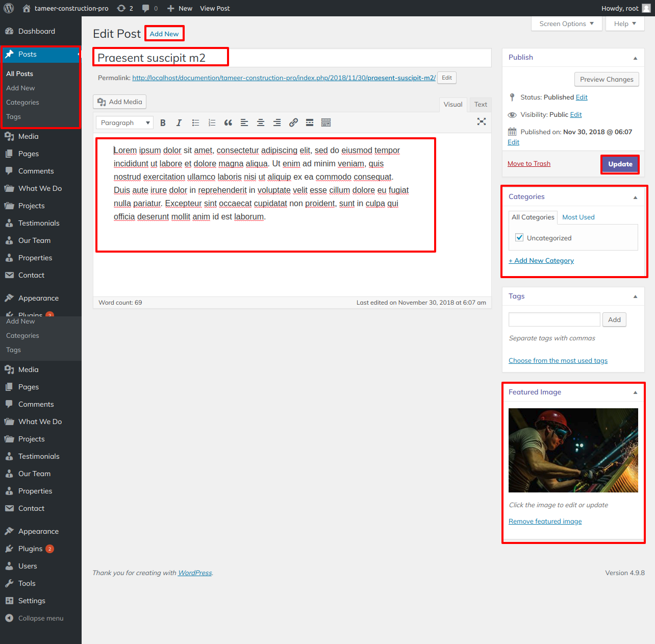The image size is (655, 644).
Task: Expand the Help panel
Action: pyautogui.click(x=625, y=23)
